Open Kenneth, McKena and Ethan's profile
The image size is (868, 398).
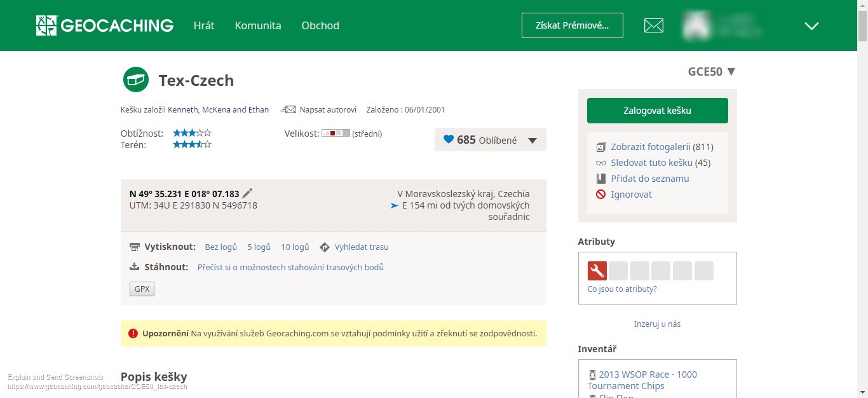click(219, 109)
